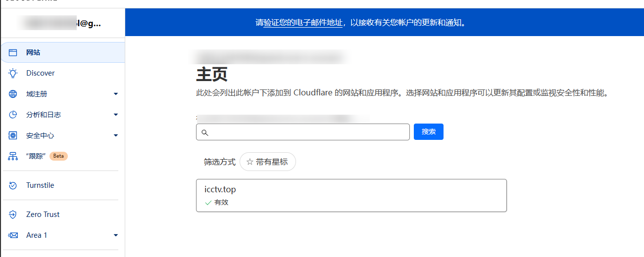644x257 pixels.
Task: Expand the 安全中心 dropdown arrow
Action: [x=116, y=135]
